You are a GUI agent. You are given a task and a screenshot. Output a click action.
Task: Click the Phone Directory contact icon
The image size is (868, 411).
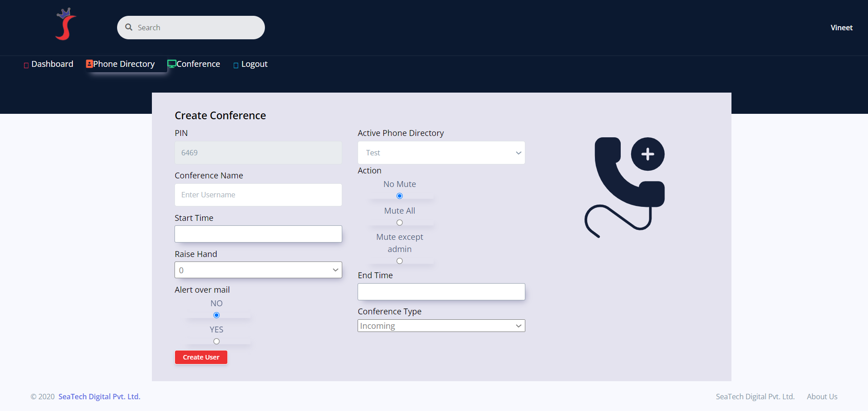(x=90, y=64)
